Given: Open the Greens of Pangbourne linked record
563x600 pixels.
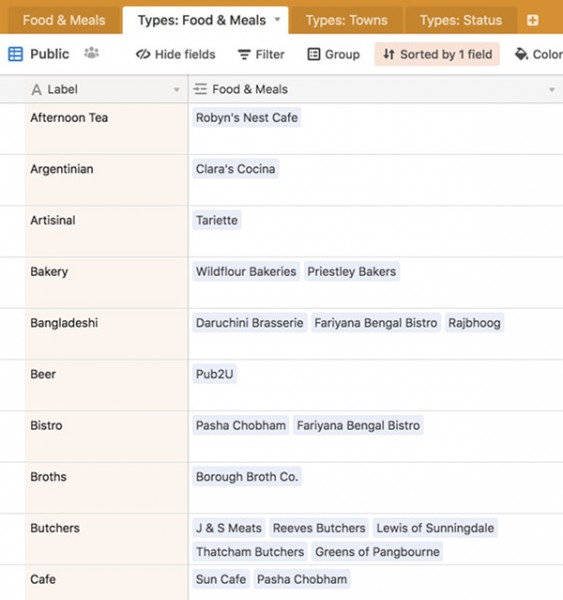Looking at the screenshot, I should [377, 551].
